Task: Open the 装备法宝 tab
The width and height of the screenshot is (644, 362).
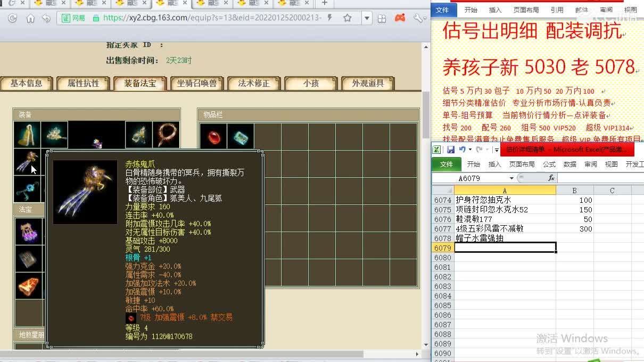Action: pyautogui.click(x=140, y=84)
